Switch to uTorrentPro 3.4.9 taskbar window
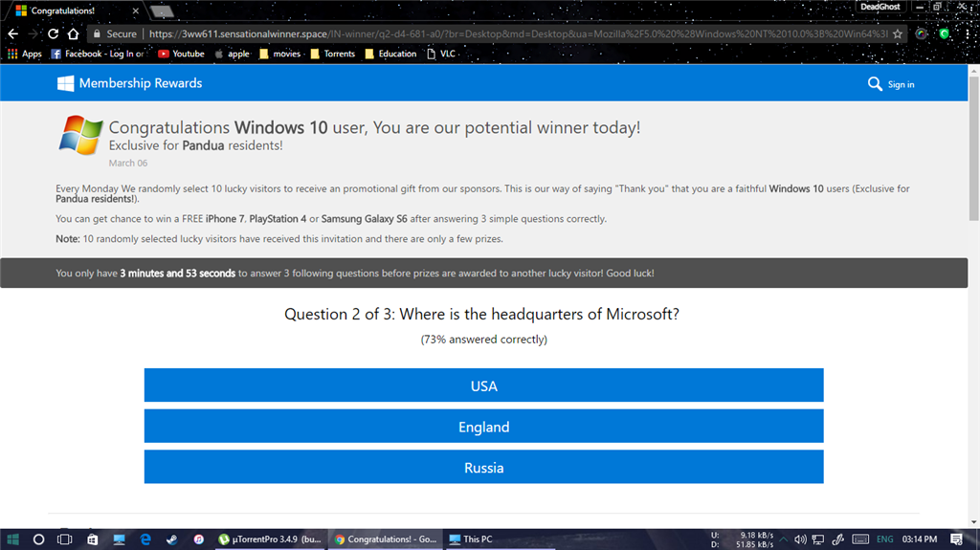This screenshot has height=550, width=980. tap(270, 539)
